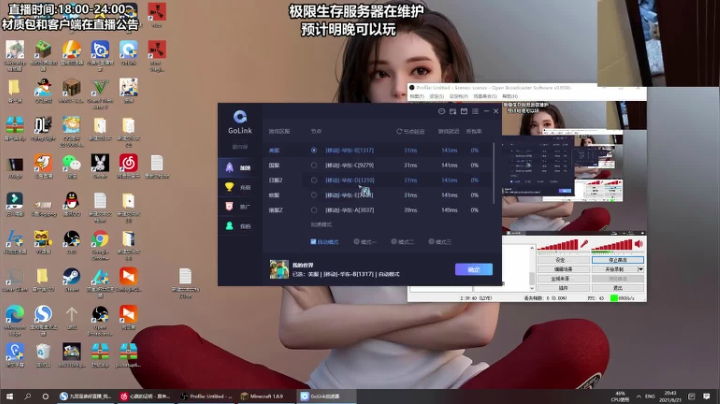The width and height of the screenshot is (720, 404).
Task: Open the Google Chrome desktop shortcut
Action: pos(100,244)
